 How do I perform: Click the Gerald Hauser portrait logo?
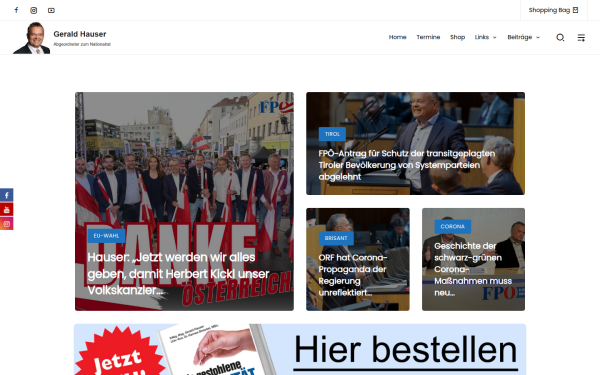click(x=31, y=38)
